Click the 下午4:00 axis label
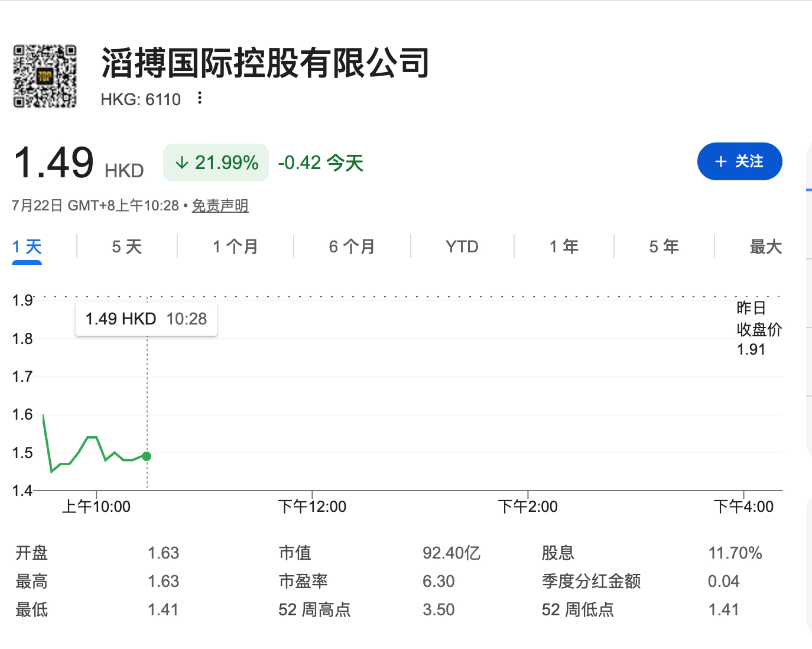 743,507
